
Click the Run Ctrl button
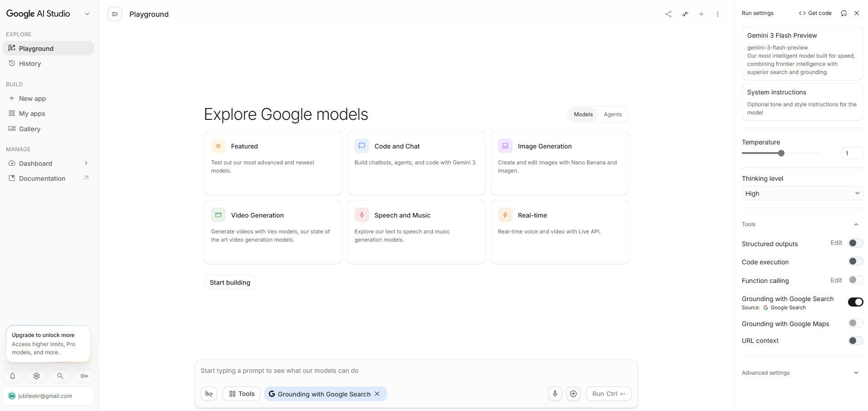(x=609, y=394)
